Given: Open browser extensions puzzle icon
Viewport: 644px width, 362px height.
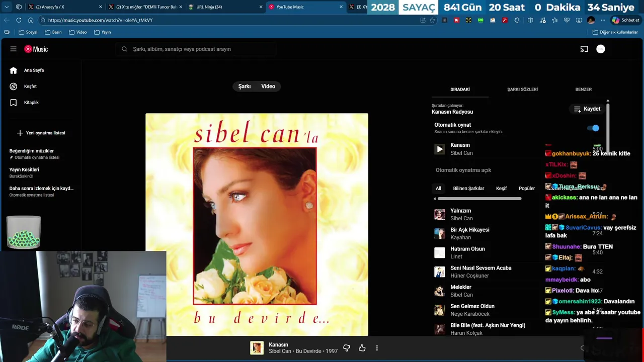Looking at the screenshot, I should click(517, 20).
